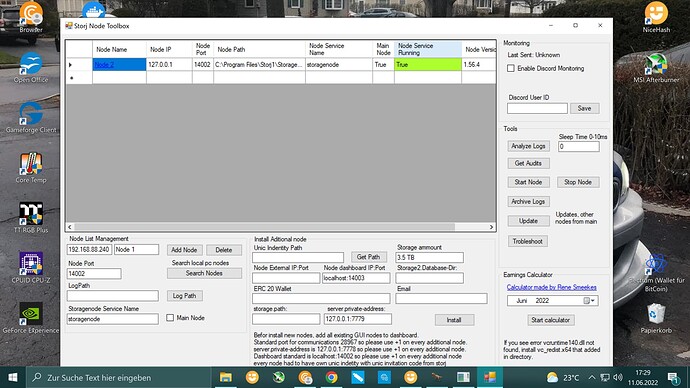Click the Log Path button
This screenshot has height=388, width=690.
[x=184, y=296]
